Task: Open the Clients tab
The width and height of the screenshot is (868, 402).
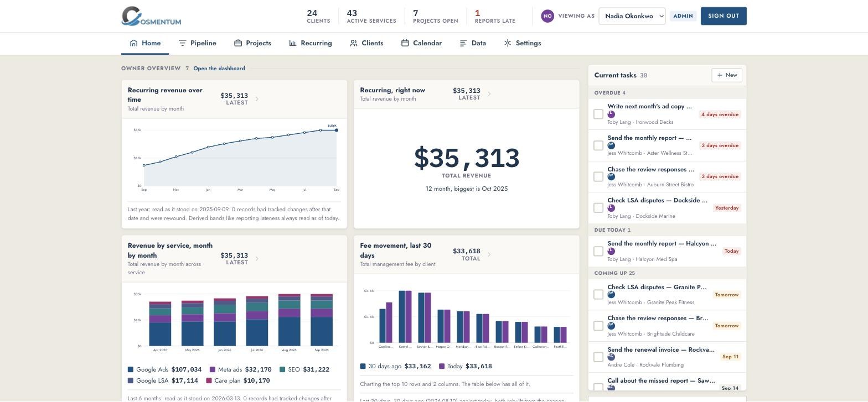Action: 366,43
